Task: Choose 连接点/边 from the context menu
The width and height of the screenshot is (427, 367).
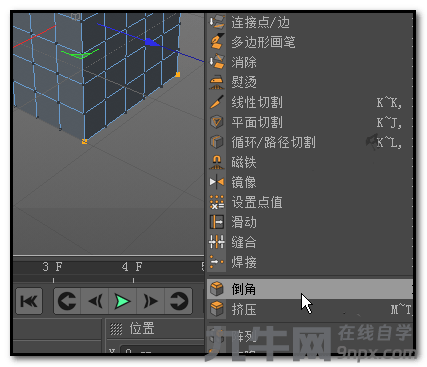Action: click(310, 22)
